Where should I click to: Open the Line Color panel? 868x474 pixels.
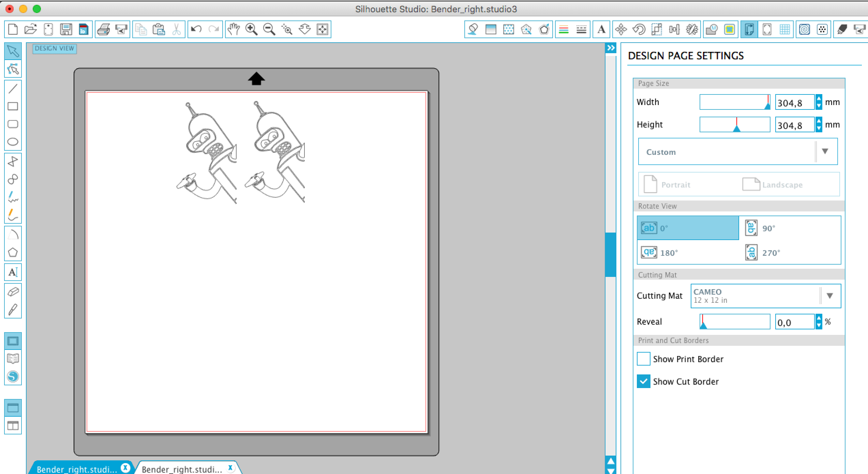(x=564, y=29)
